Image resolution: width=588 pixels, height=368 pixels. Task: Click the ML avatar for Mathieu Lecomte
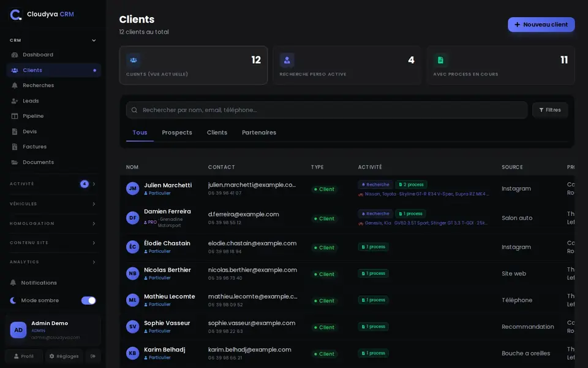pyautogui.click(x=133, y=300)
